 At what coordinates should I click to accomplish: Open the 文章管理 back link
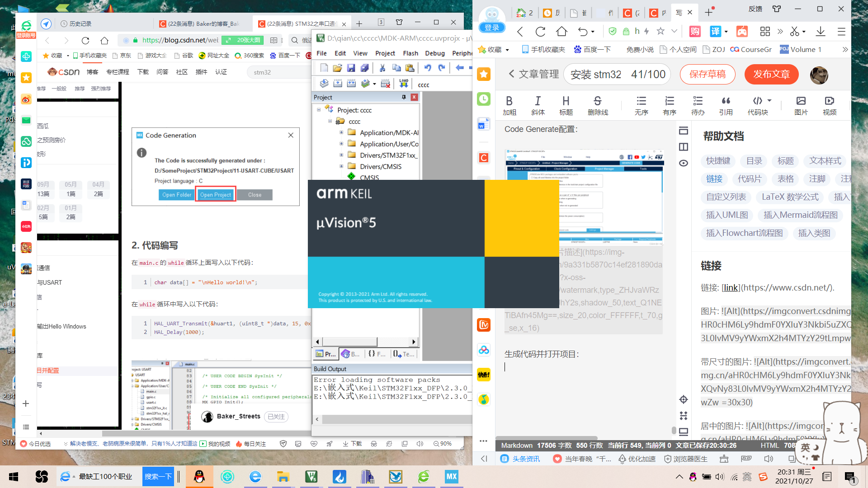(x=534, y=74)
